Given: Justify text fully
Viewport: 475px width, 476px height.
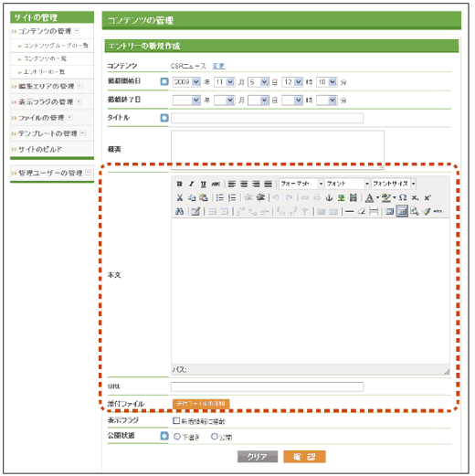Looking at the screenshot, I should [268, 184].
